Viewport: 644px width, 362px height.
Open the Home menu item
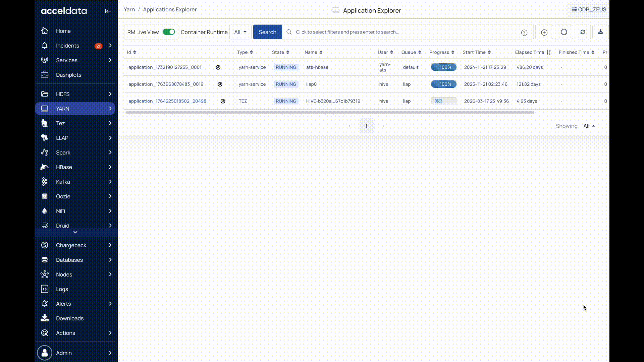point(63,31)
